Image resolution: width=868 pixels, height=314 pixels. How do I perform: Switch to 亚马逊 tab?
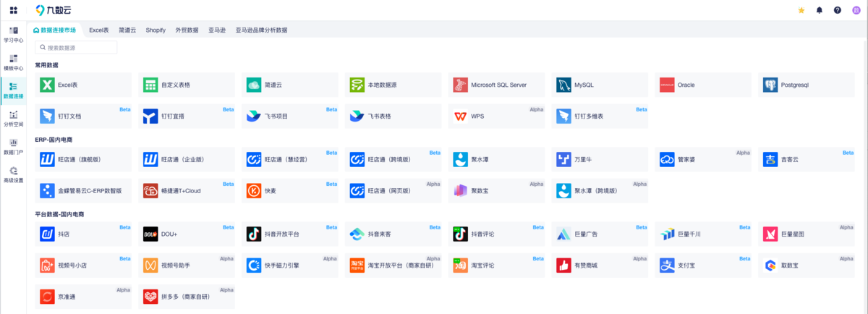[x=217, y=30]
